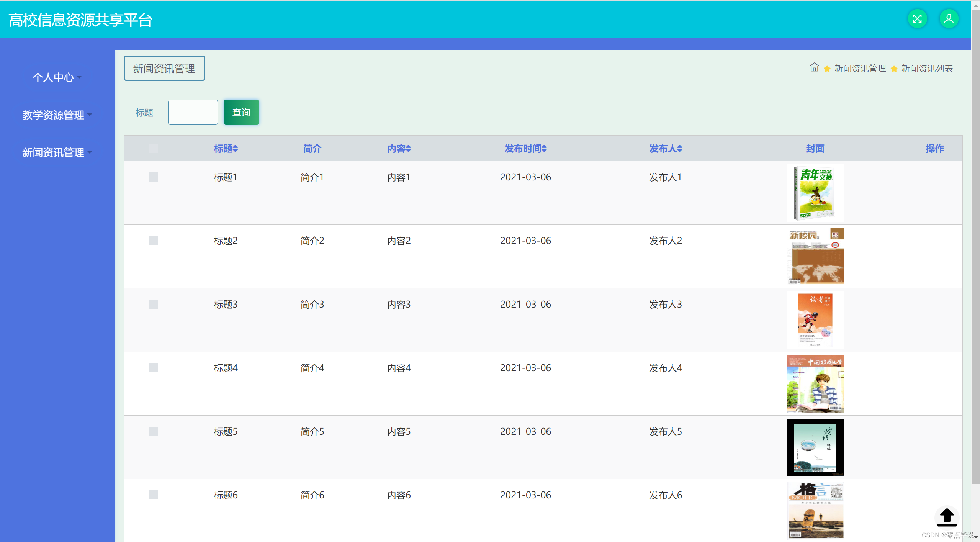
Task: Open 新闻资讯管理 breadcrumb link
Action: 860,69
